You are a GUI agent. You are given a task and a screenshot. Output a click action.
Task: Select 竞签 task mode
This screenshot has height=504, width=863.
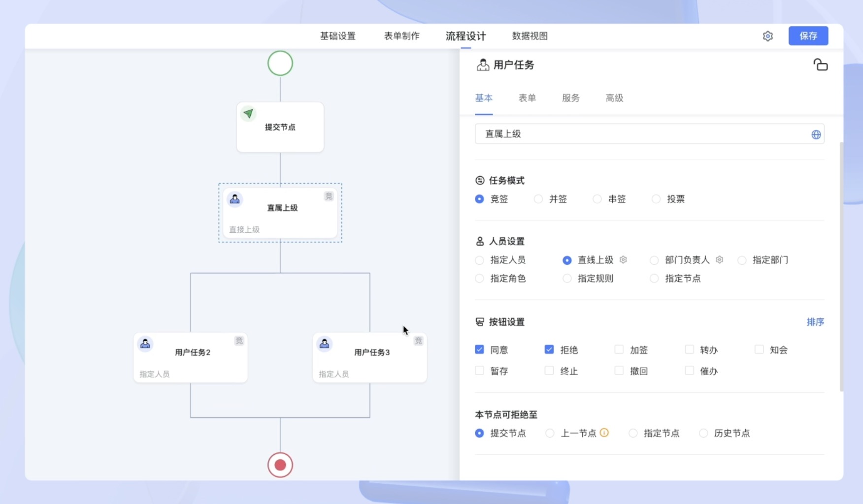pos(479,199)
